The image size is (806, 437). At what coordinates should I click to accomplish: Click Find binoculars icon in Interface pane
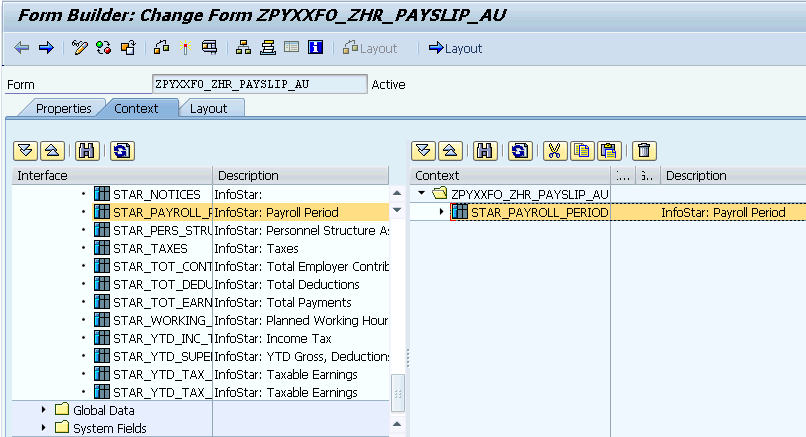pos(87,151)
